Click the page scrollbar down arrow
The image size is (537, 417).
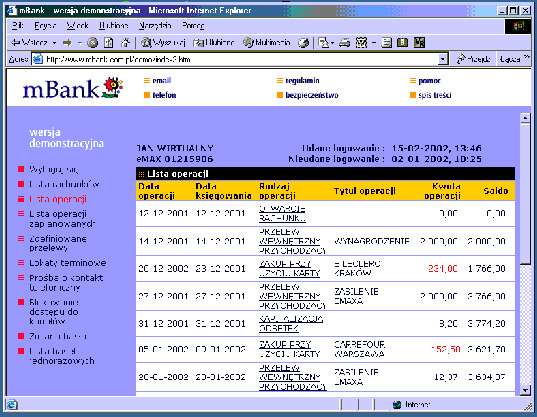point(525,390)
